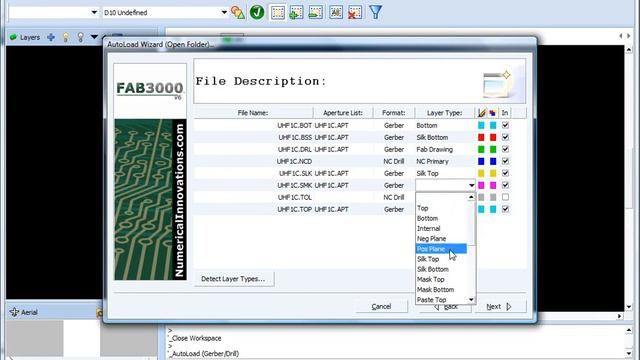
Task: Add a layer with blue plus icon
Action: (51, 37)
